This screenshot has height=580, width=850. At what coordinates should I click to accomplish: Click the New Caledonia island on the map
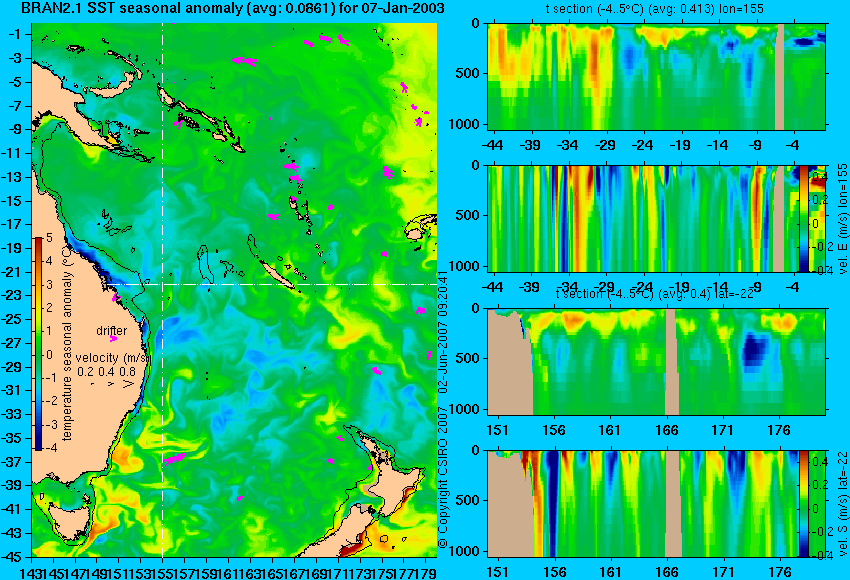276,275
